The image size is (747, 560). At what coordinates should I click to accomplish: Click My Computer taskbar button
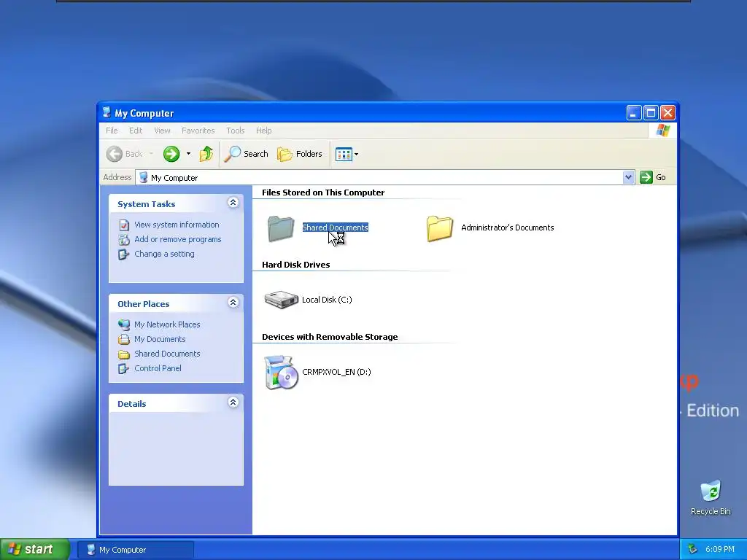136,550
